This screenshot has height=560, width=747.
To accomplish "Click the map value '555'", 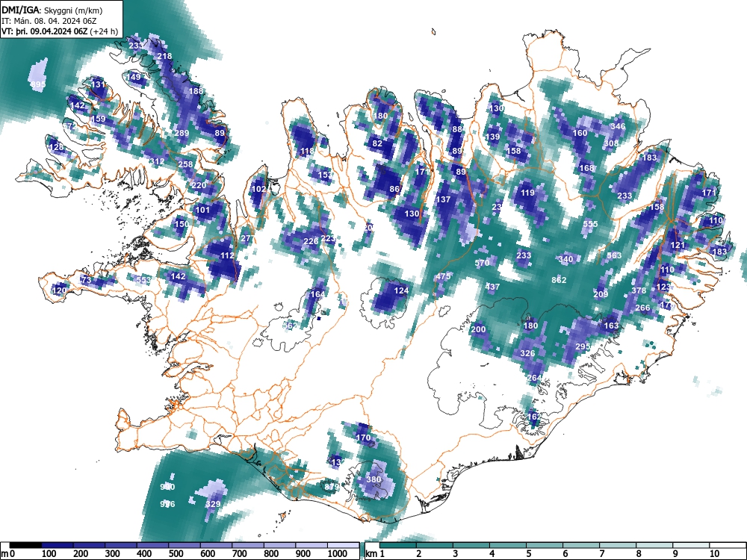I will [590, 224].
